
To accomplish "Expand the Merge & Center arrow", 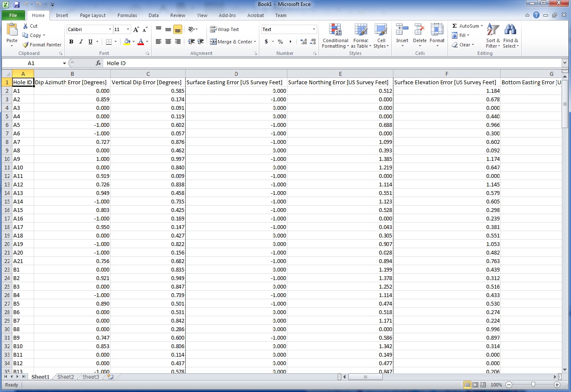I will coord(255,42).
